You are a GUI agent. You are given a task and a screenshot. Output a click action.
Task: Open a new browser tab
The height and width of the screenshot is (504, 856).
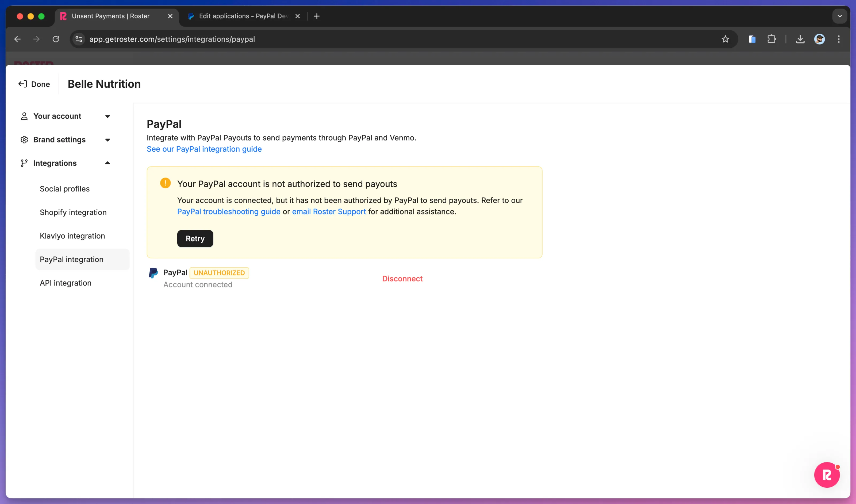[317, 16]
